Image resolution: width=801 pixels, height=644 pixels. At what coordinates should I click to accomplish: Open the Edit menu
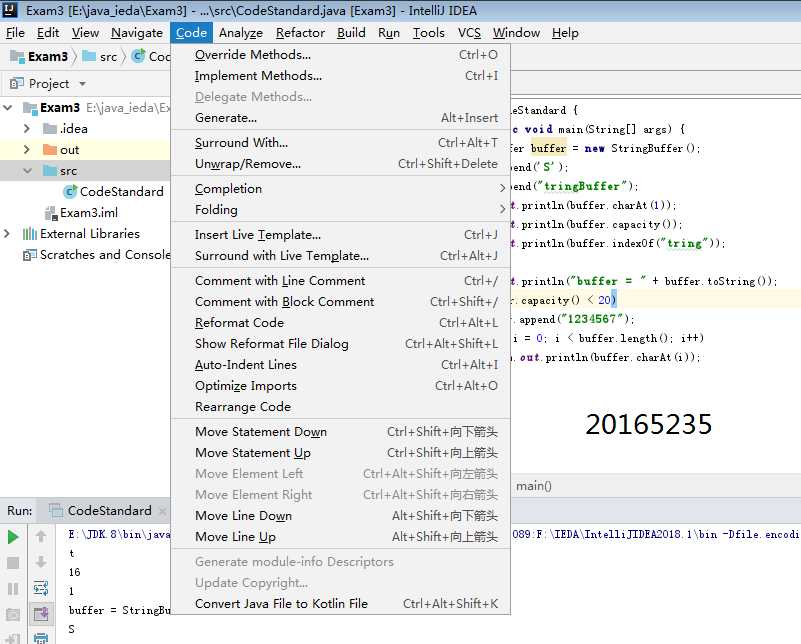[x=48, y=33]
